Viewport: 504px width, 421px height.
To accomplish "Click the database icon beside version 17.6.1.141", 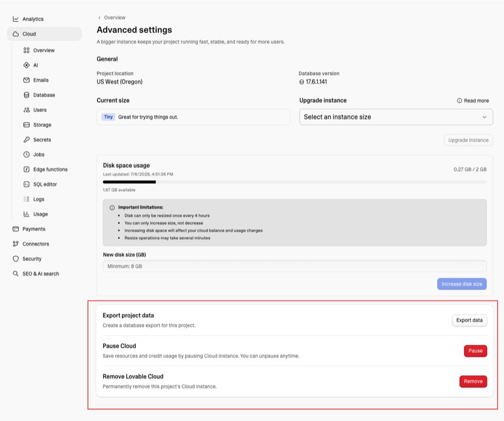I will pyautogui.click(x=301, y=82).
